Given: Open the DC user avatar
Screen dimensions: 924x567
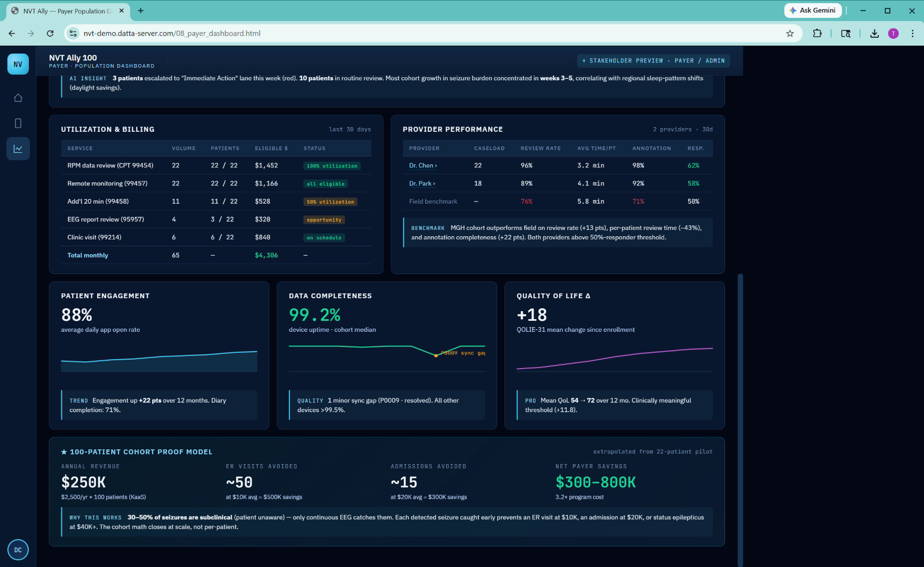Looking at the screenshot, I should click(18, 550).
